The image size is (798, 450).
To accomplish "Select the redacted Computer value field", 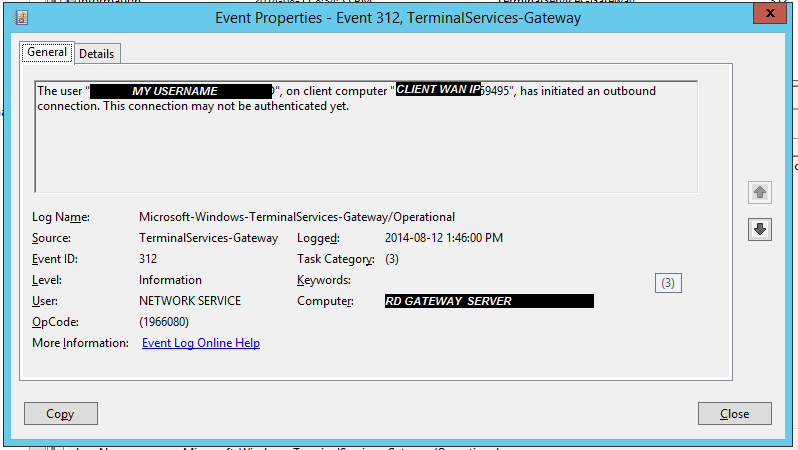I will 489,301.
